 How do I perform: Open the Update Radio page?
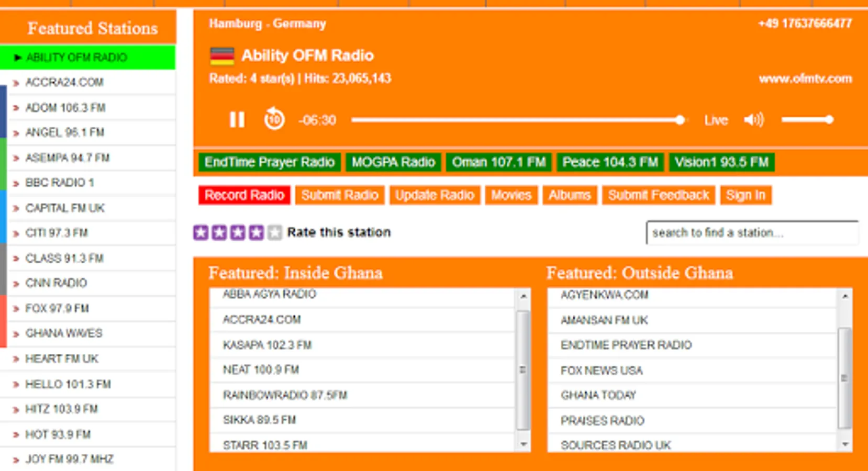click(x=435, y=195)
